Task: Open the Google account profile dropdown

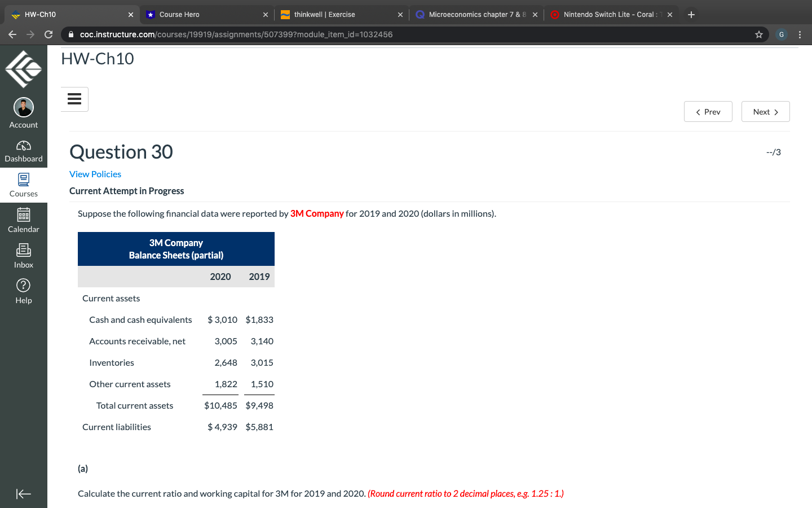Action: click(x=781, y=34)
